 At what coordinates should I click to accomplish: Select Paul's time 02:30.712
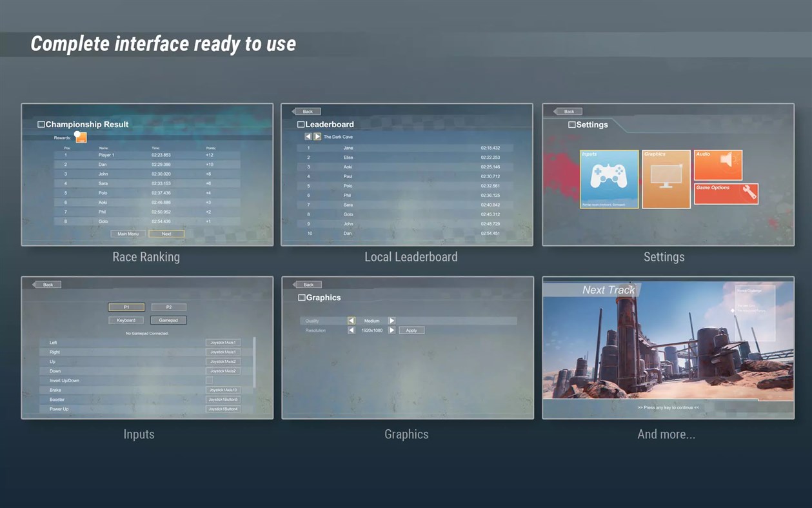click(x=490, y=176)
